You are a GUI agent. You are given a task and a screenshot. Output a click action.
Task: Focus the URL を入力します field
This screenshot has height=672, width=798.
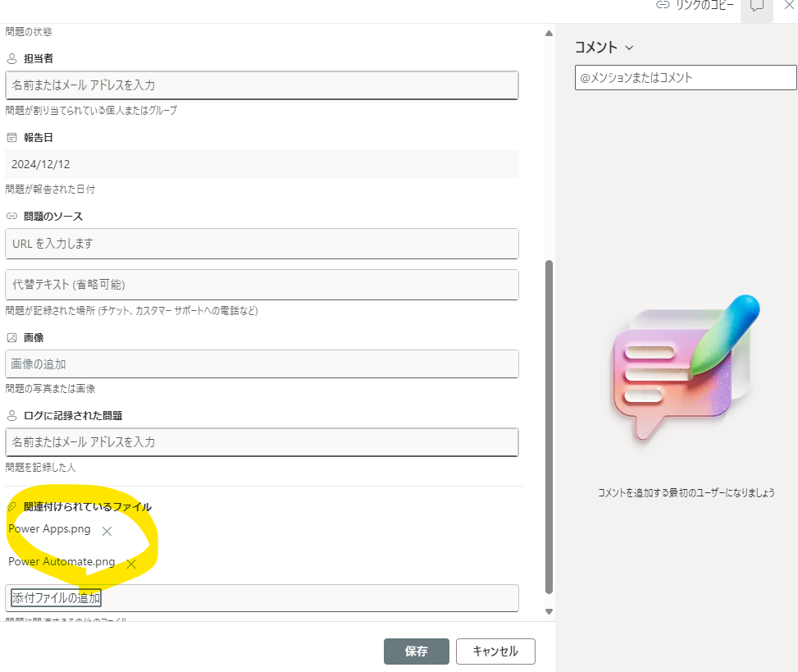(x=262, y=244)
